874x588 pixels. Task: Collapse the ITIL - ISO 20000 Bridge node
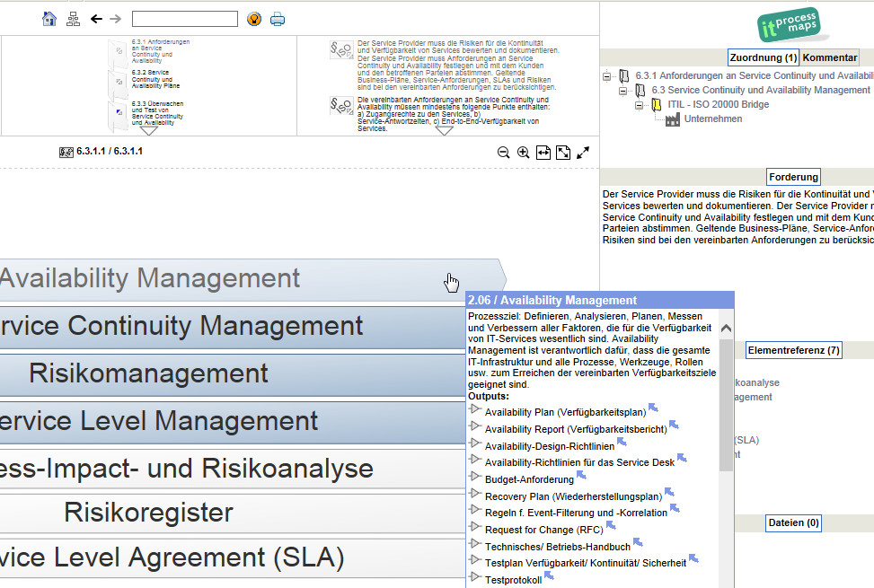coord(640,105)
